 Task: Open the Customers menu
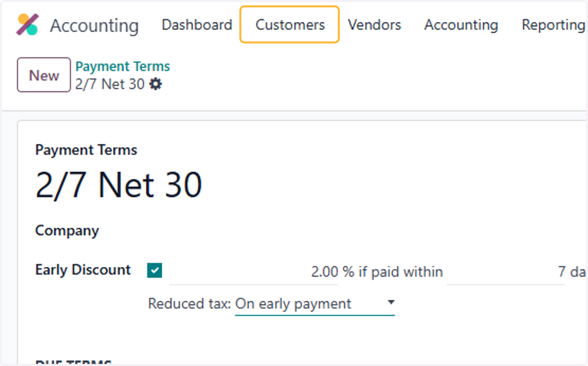290,25
